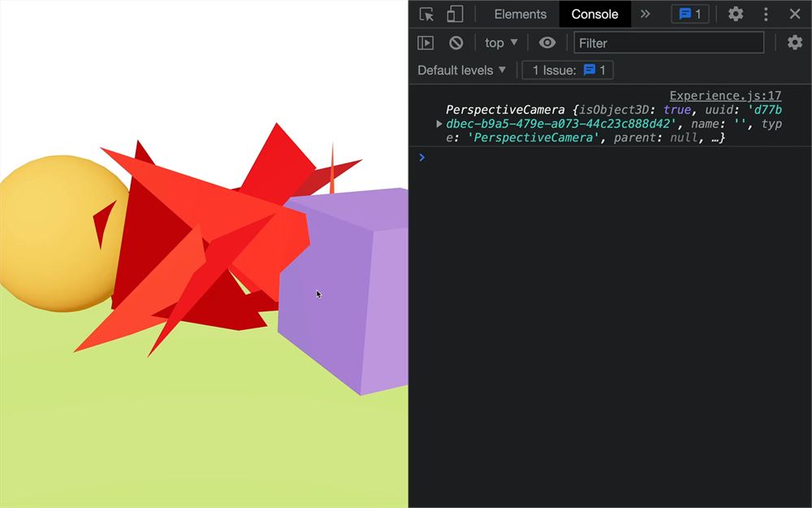Click the PerspectiveCamera log text

(x=614, y=124)
